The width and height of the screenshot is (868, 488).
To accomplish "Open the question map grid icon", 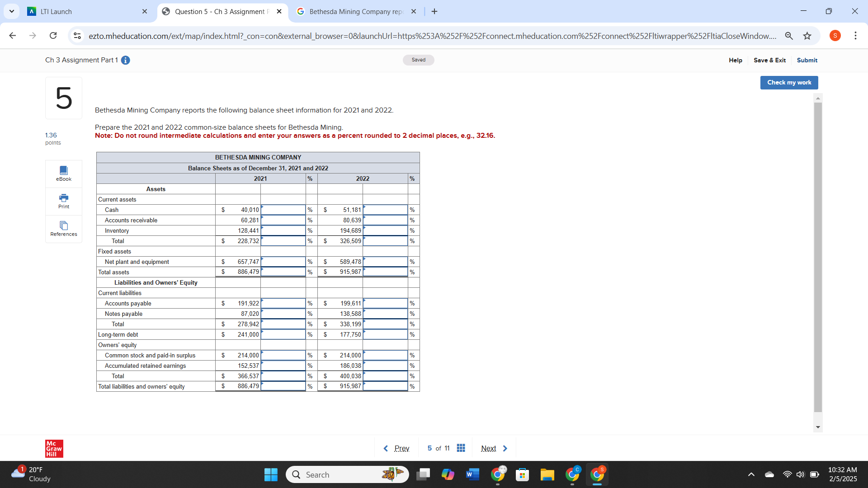I will [461, 448].
